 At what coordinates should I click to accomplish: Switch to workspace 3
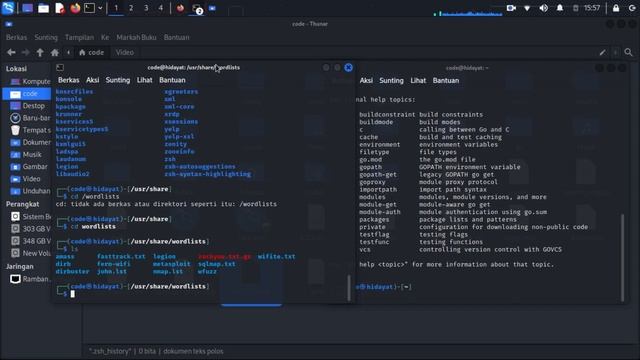[x=146, y=8]
